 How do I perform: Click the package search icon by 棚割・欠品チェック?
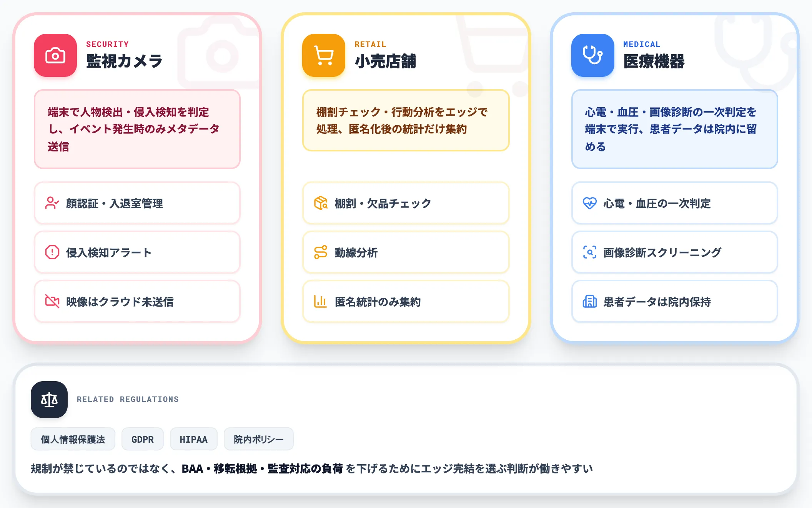pyautogui.click(x=321, y=203)
